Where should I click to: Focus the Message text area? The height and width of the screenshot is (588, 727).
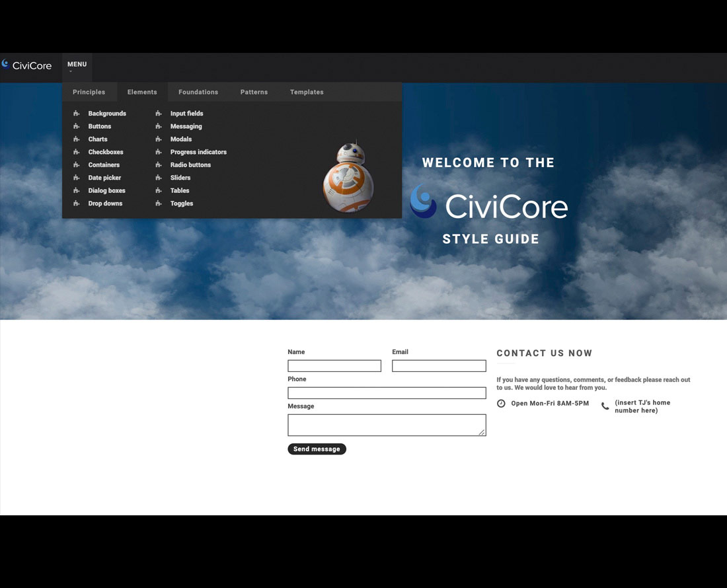(387, 425)
